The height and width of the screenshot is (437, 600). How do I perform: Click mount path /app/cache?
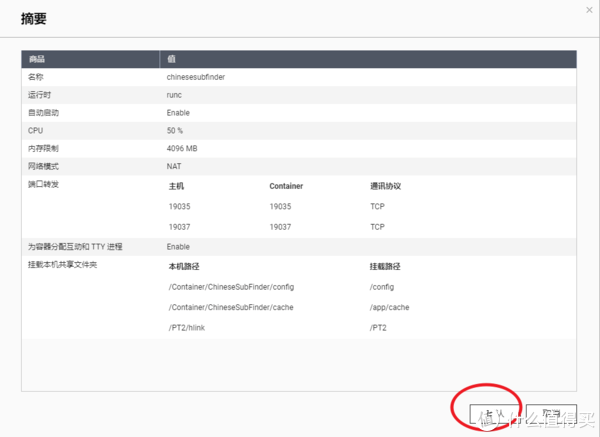(x=390, y=307)
